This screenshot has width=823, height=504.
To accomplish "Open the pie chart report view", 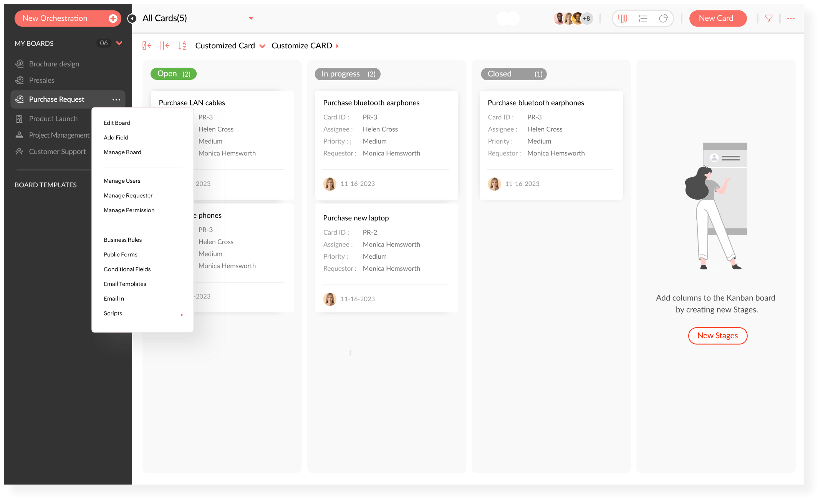I will coord(663,18).
